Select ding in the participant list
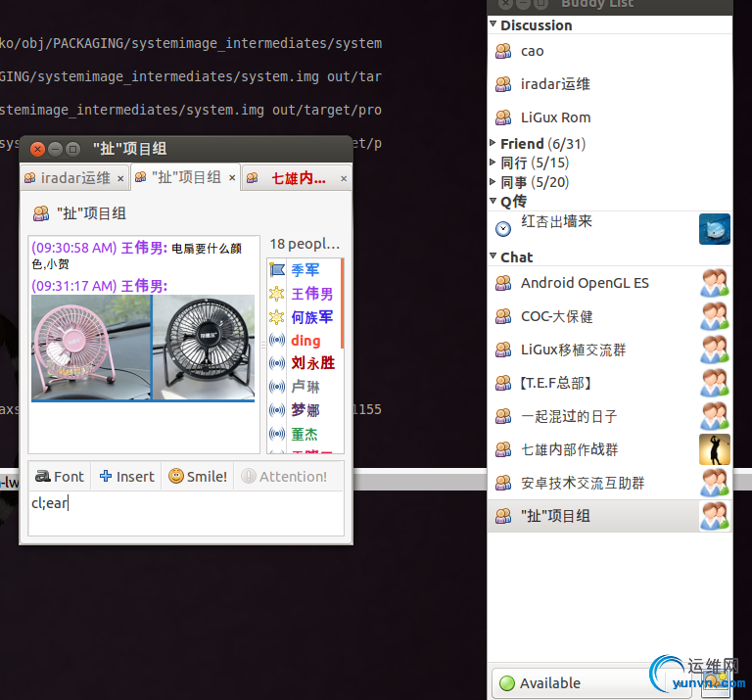Screen dimensions: 752x700 305,341
